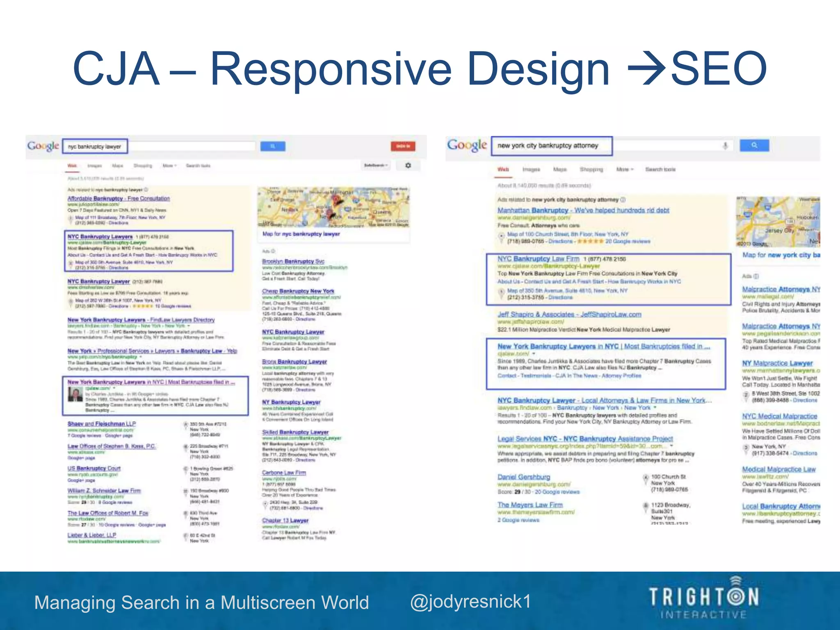The image size is (840, 630).
Task: Open the 'Cheap Bankruptcy New York' ad
Action: 298,291
